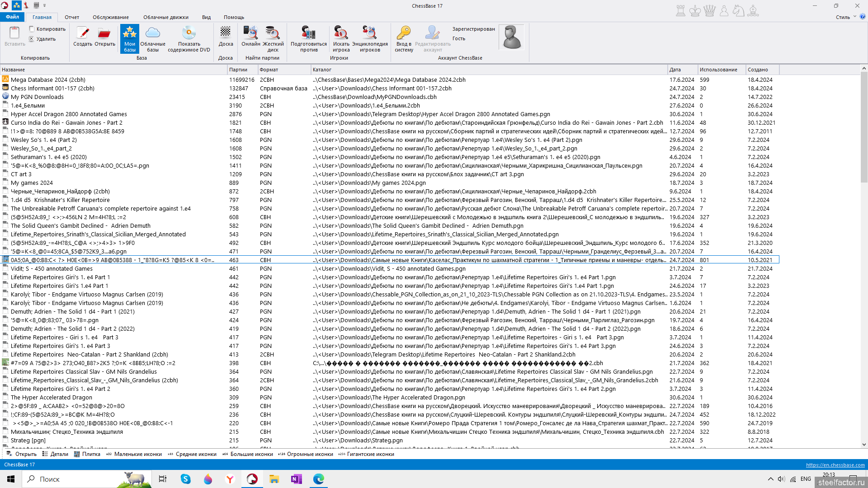Click the en.chessbase.com link
The height and width of the screenshot is (488, 868).
click(x=835, y=465)
